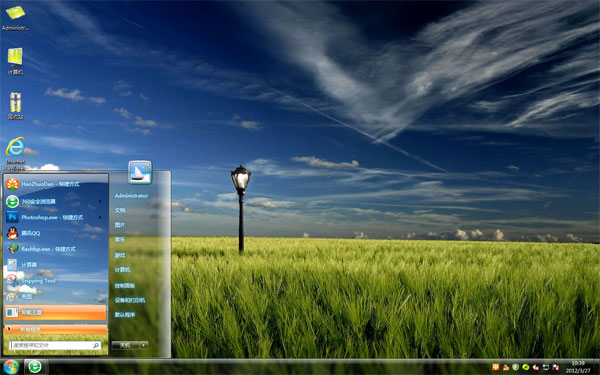Open 音乐 in the Start menu

coord(120,240)
